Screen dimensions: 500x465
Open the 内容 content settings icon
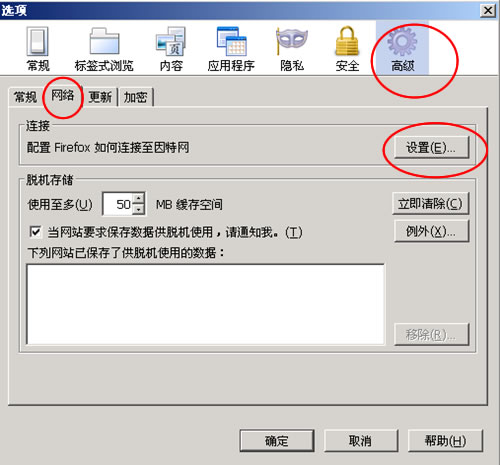171,41
